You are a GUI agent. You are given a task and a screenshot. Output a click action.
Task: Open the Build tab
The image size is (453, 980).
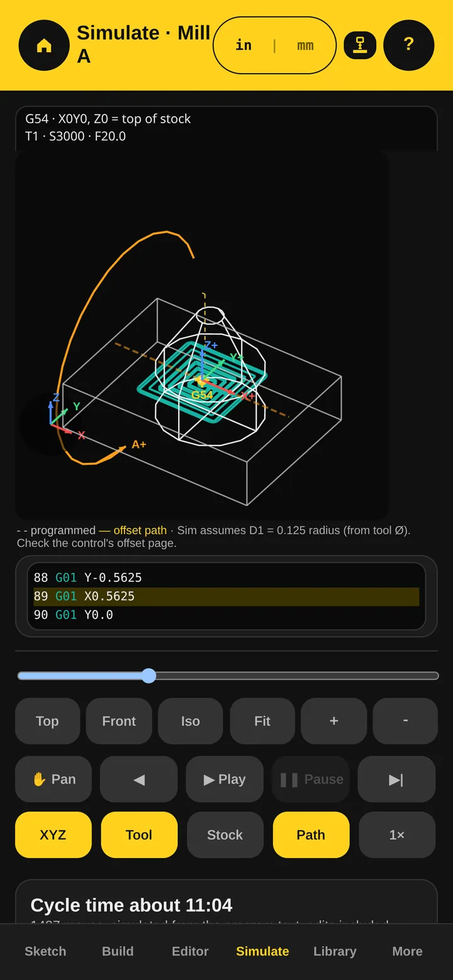coord(118,951)
